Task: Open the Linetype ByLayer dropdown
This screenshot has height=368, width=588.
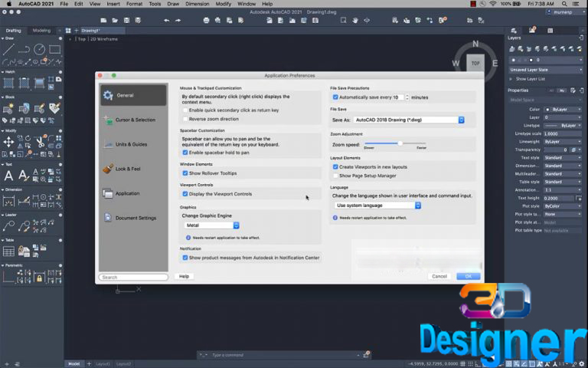Action: (x=563, y=126)
